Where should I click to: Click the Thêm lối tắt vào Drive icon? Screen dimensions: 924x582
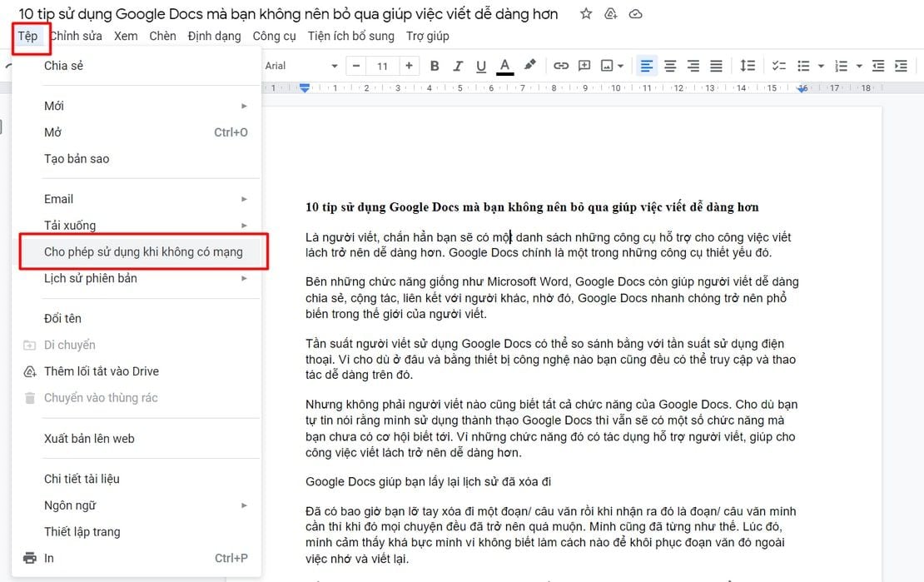[29, 371]
